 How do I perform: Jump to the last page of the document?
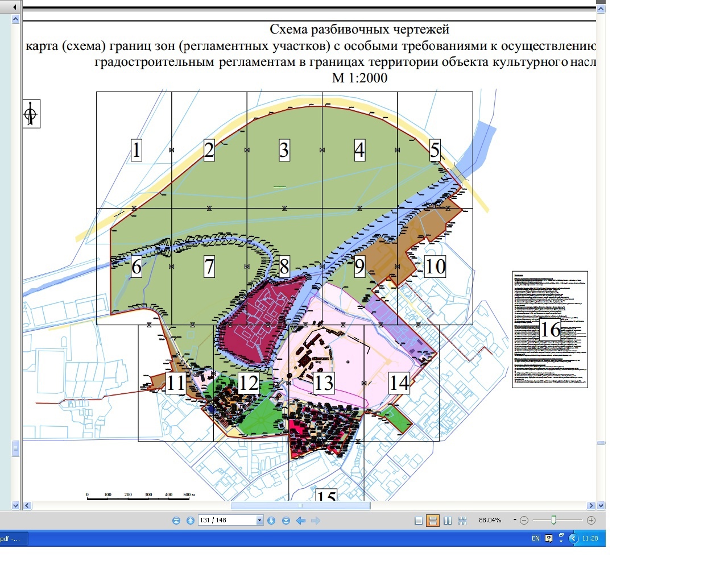tap(286, 521)
